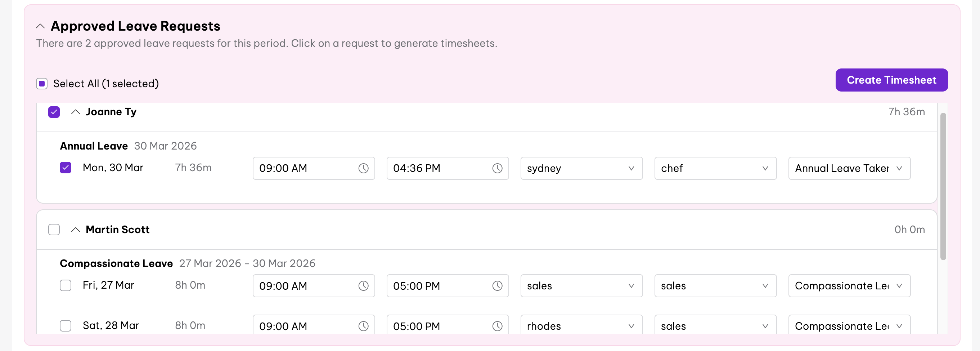The height and width of the screenshot is (351, 980).
Task: Toggle the Select All checkbox
Action: point(42,83)
